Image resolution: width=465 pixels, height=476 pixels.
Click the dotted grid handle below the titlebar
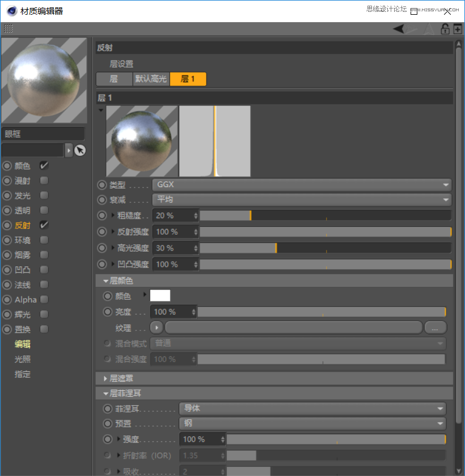tap(9, 29)
